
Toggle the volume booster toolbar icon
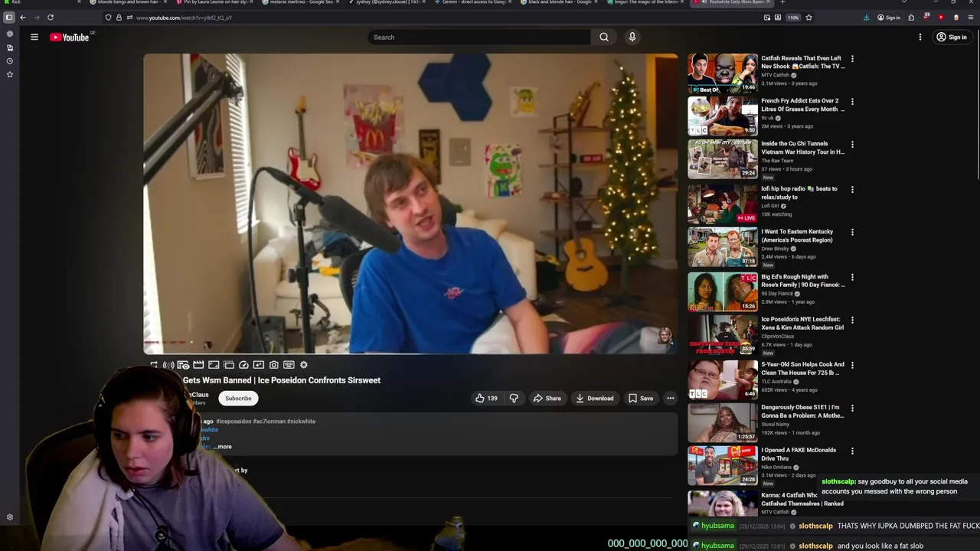[x=168, y=365]
